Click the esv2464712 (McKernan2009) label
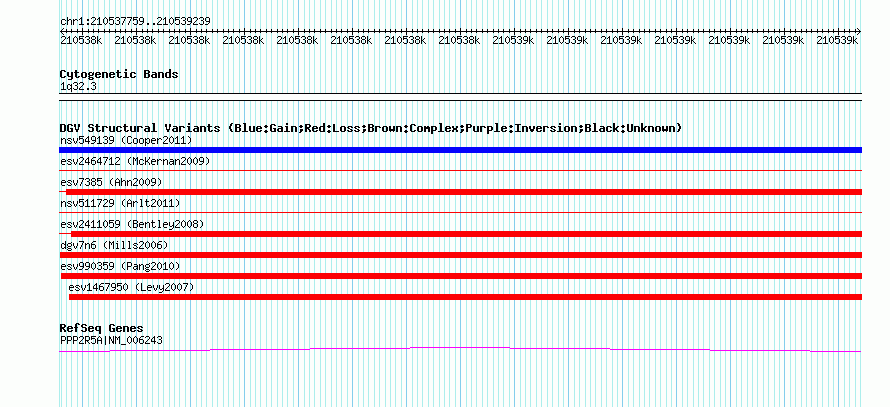890x407 pixels. point(135,161)
